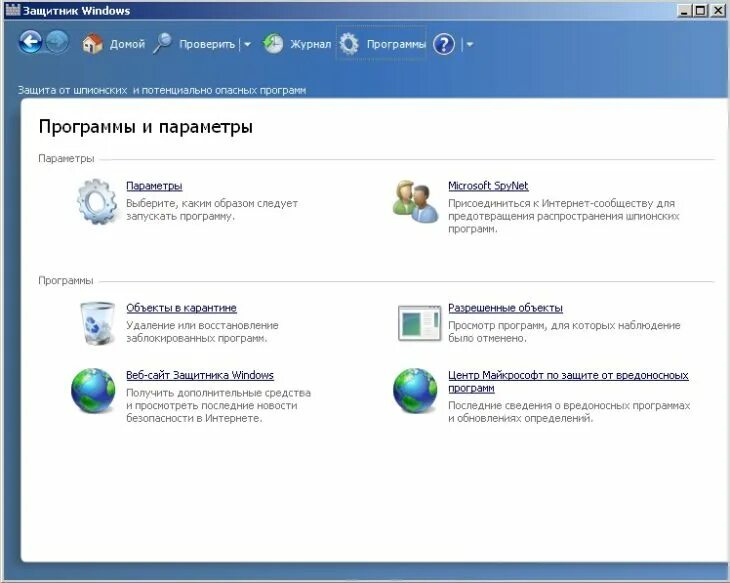Click the globe icon beside Веб-сайт Защитника Windows

click(x=93, y=390)
